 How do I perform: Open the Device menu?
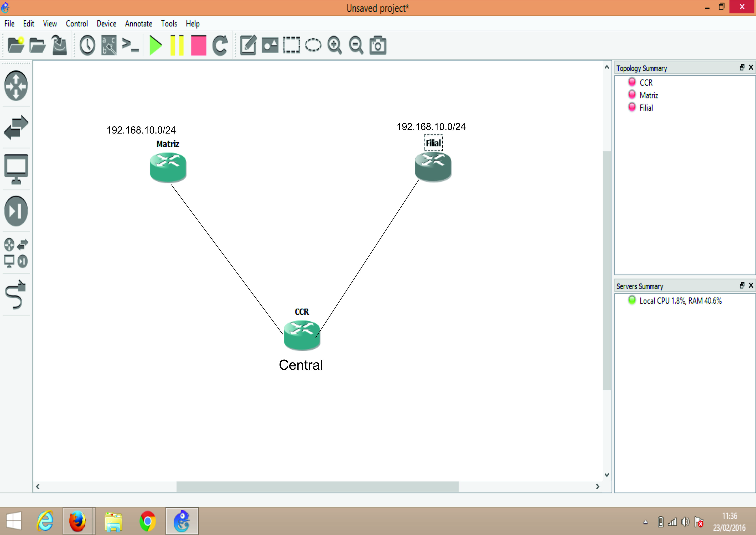[106, 24]
